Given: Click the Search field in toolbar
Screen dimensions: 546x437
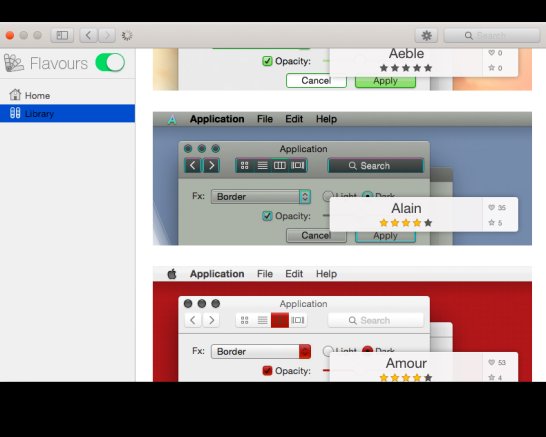Looking at the screenshot, I should pos(492,36).
